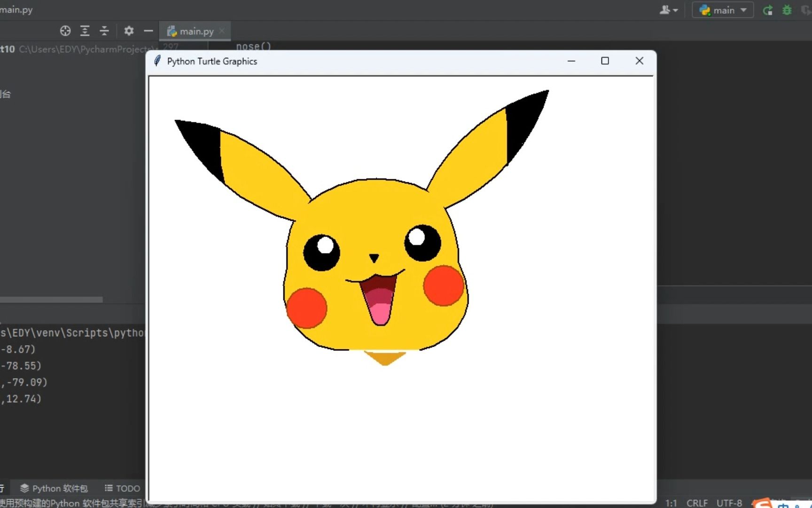The height and width of the screenshot is (508, 812).
Task: Switch to the main.py editor tab
Action: (196, 32)
